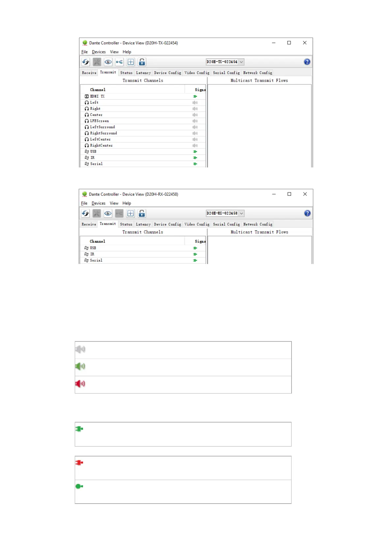Image resolution: width=392 pixels, height=555 pixels.
Task: Click the green signal icon on RX window USB row
Action: click(x=195, y=248)
